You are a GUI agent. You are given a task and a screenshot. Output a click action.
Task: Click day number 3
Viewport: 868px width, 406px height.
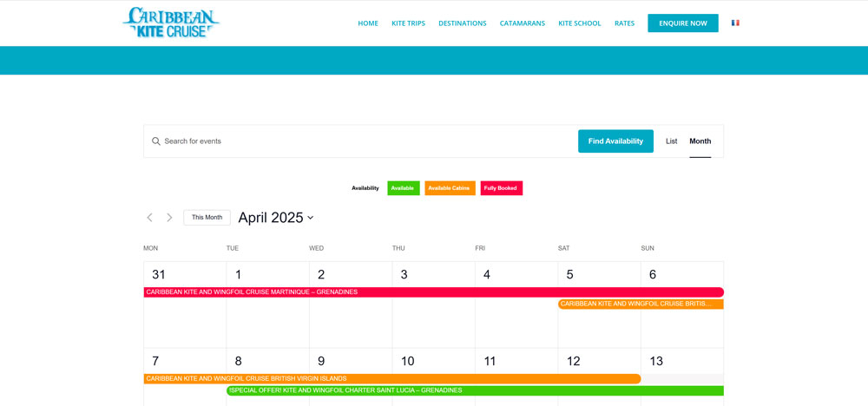pos(404,274)
